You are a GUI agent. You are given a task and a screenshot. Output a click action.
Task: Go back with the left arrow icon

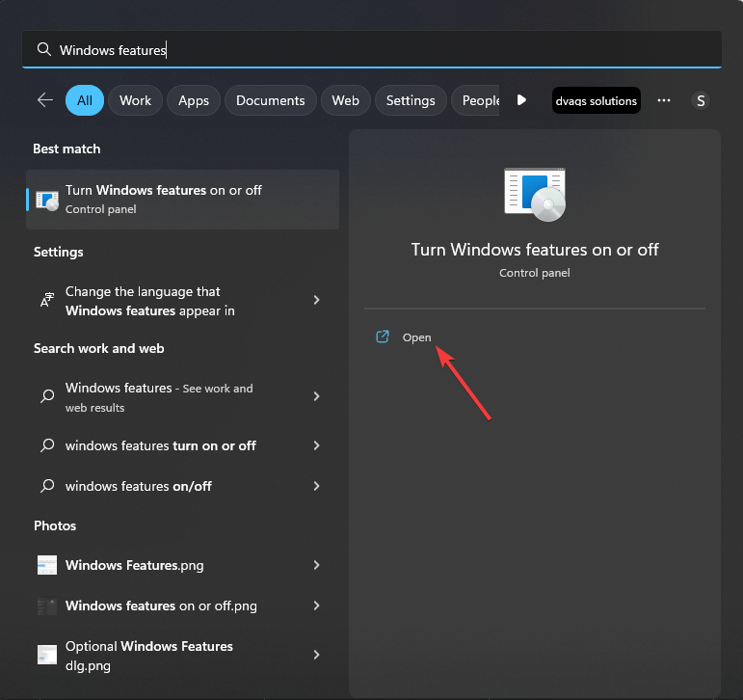[x=45, y=100]
